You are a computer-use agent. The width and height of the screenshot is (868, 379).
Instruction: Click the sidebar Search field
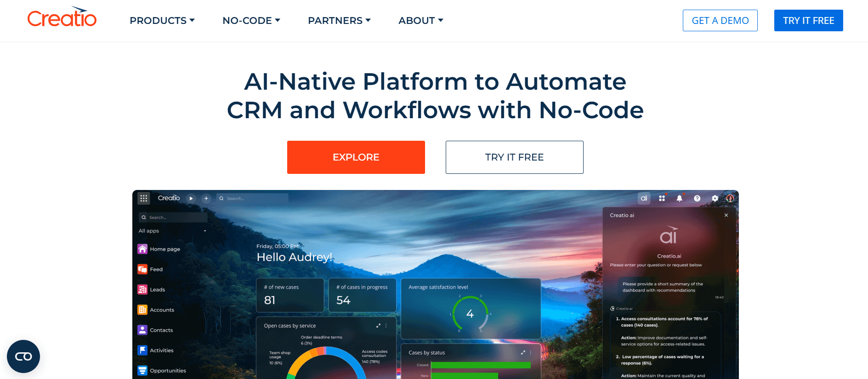[173, 217]
